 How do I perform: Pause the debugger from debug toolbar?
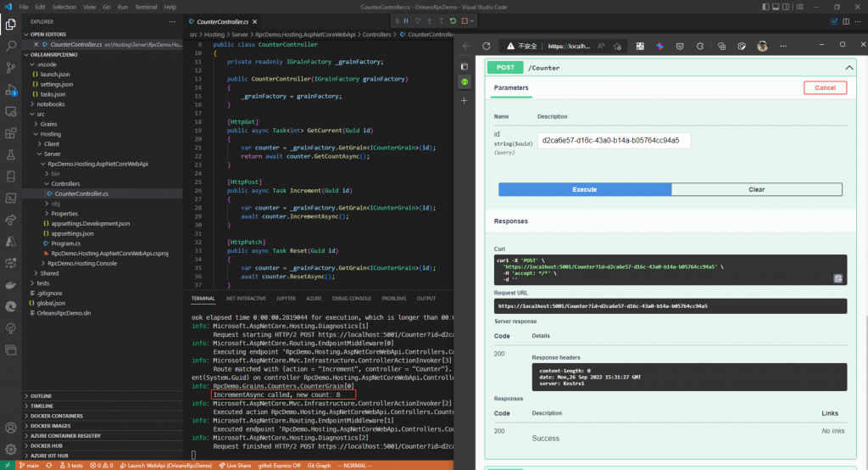(406, 20)
